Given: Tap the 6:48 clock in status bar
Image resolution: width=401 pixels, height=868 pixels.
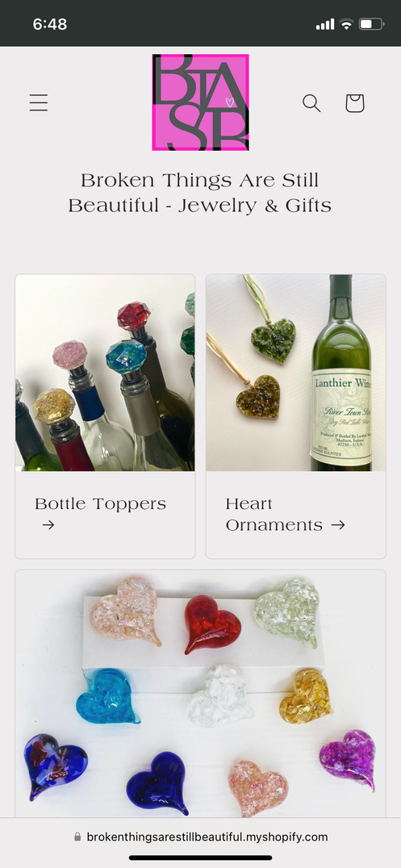Looking at the screenshot, I should pyautogui.click(x=50, y=24).
